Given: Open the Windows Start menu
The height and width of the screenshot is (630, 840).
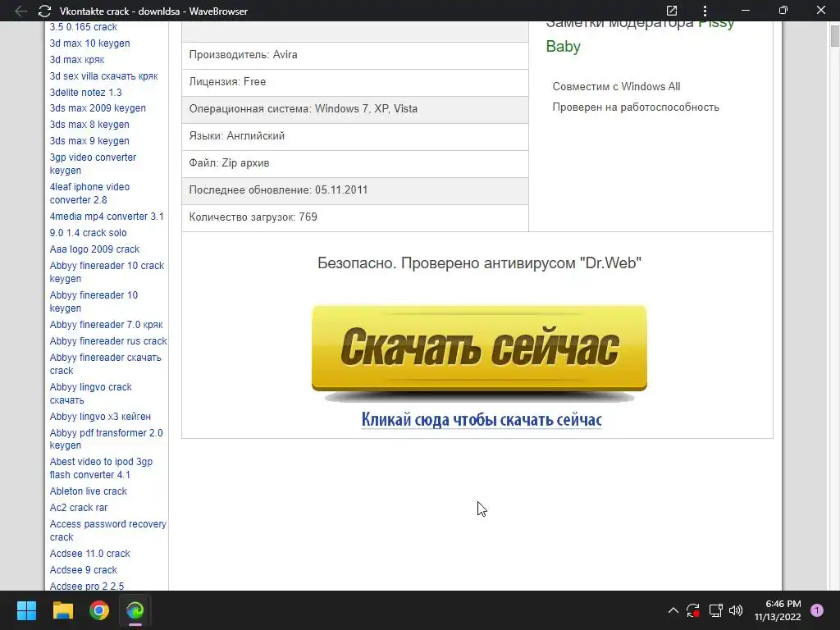Looking at the screenshot, I should click(x=26, y=610).
